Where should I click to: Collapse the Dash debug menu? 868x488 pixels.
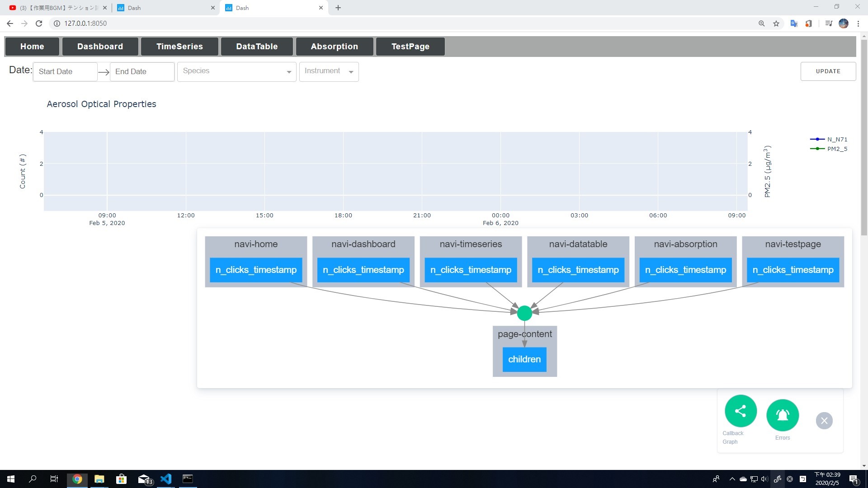[824, 420]
